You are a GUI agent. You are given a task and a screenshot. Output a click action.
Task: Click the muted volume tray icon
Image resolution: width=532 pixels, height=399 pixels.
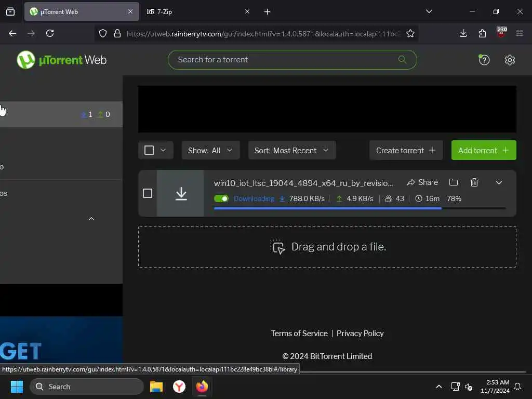tap(469, 387)
